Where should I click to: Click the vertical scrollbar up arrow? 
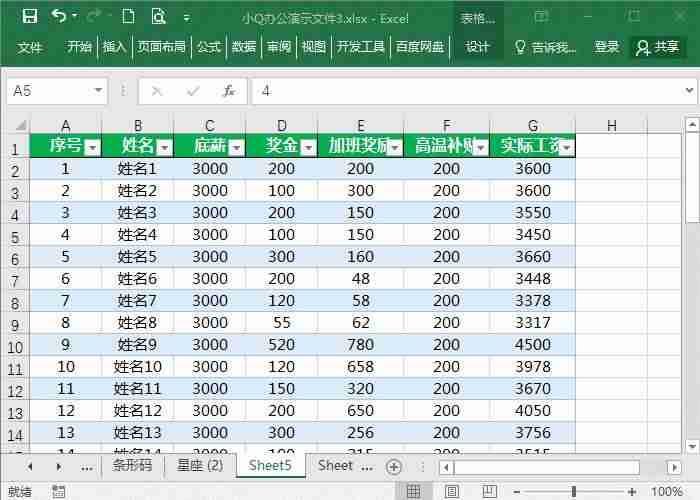[692, 125]
